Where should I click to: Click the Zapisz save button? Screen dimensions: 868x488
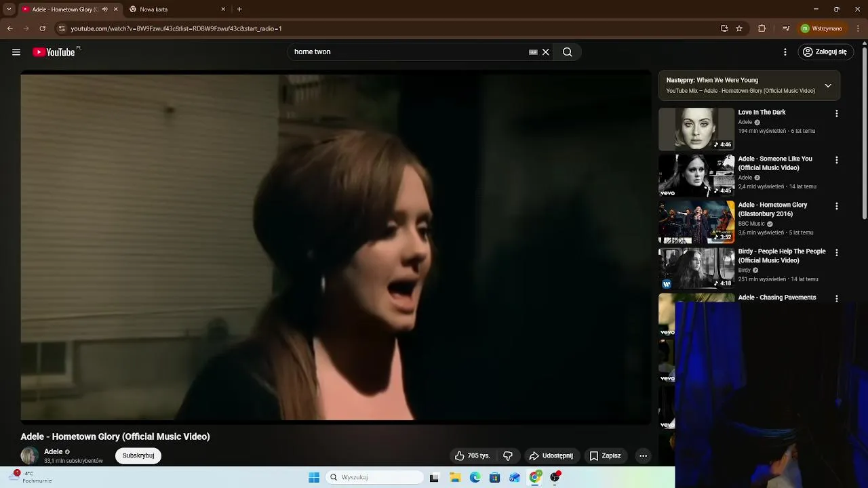click(x=606, y=456)
